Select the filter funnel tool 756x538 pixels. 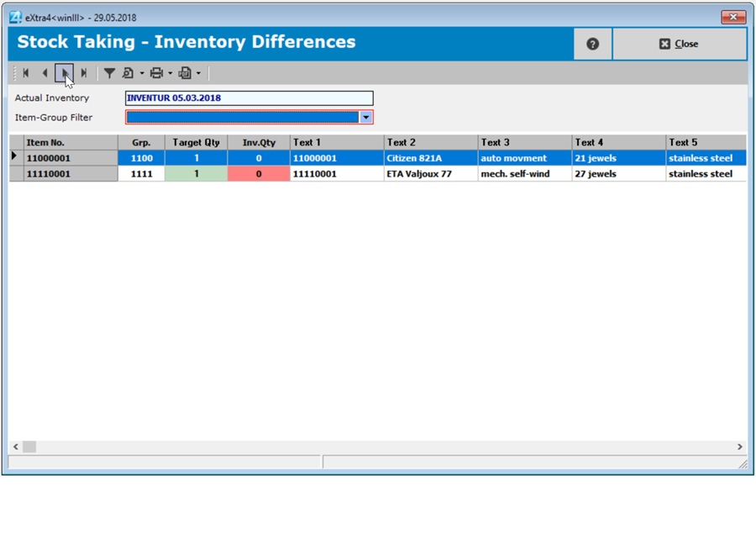110,73
